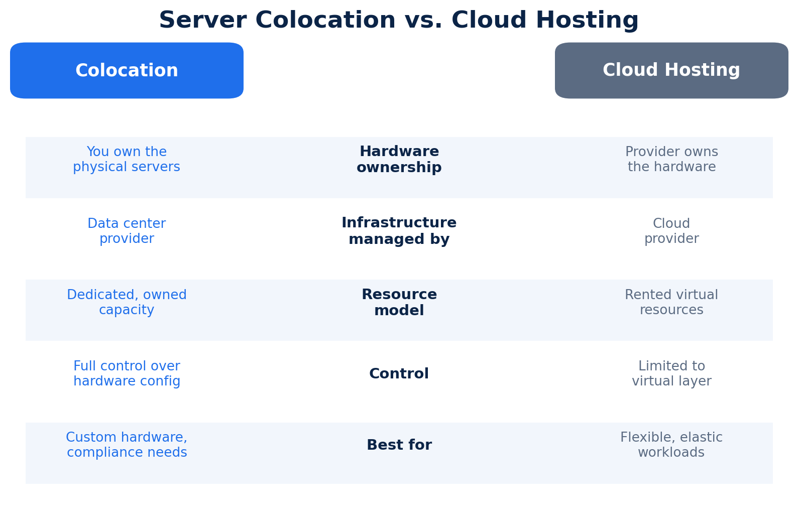Click 'You own the physical servers' text

127,160
